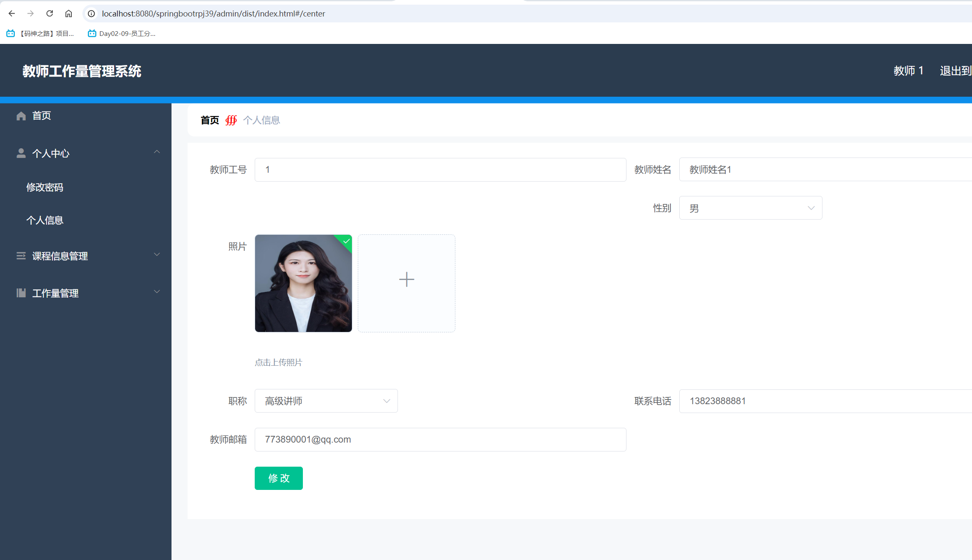Go back with browser back arrow

[12, 14]
